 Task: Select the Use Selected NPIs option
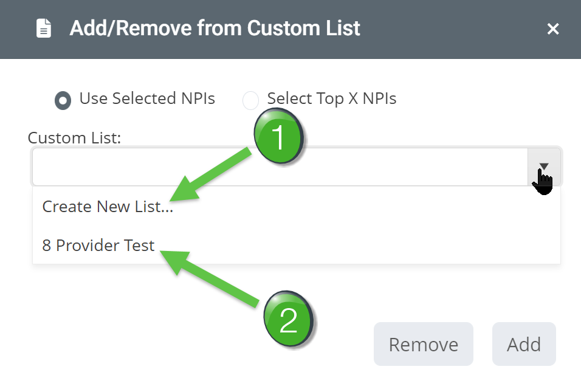[x=63, y=99]
